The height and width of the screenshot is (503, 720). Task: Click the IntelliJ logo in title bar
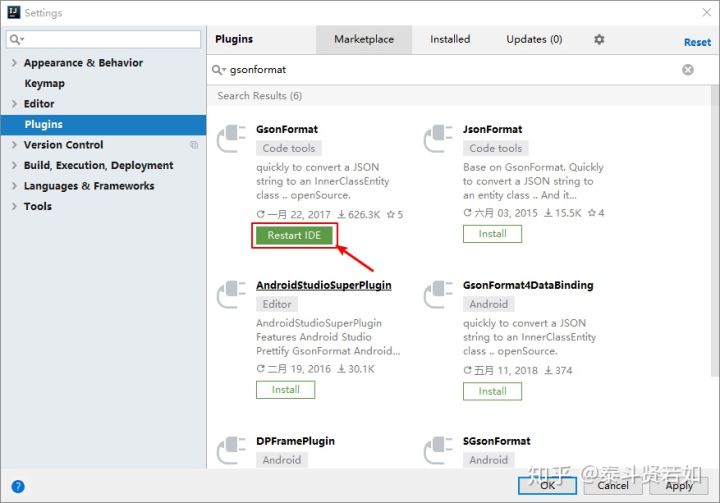coord(14,12)
